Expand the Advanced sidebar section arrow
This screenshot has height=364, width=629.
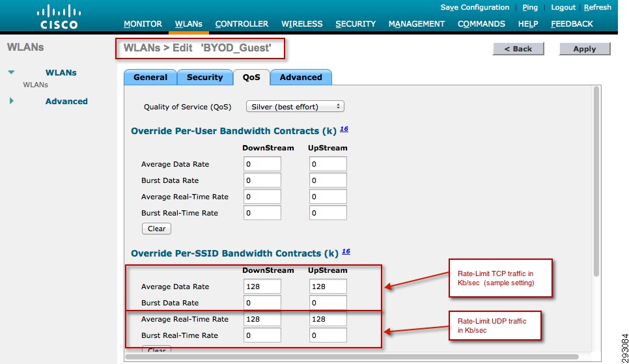click(11, 101)
